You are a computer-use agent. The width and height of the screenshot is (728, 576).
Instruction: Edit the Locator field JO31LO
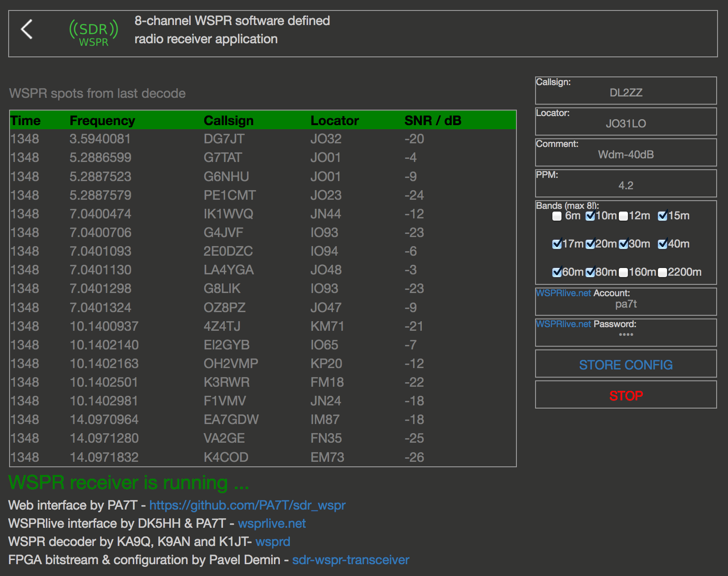click(626, 124)
